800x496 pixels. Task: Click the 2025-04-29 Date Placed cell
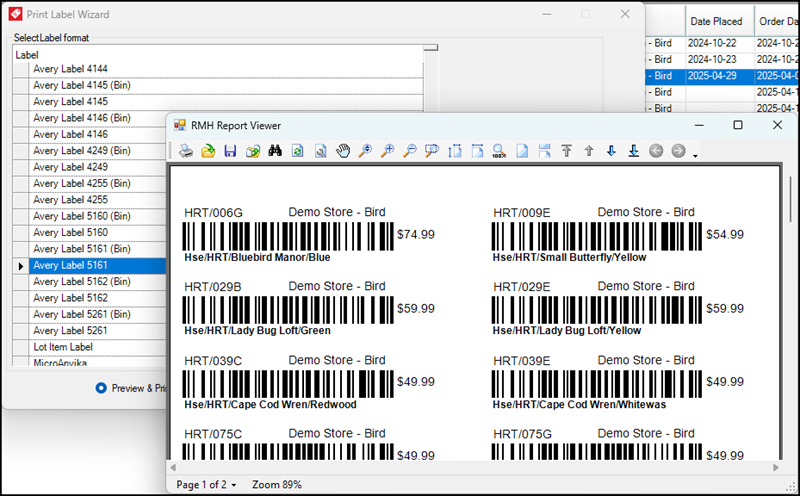pos(719,76)
